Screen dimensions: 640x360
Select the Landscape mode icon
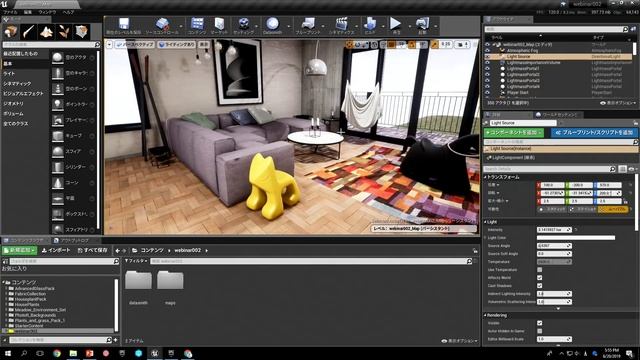click(x=46, y=31)
